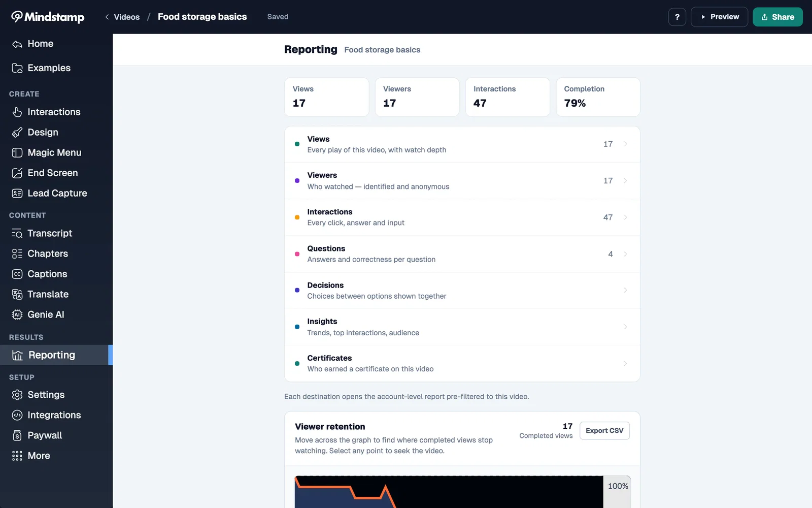812x508 pixels.
Task: Open Genie AI chip icon
Action: [x=17, y=314]
